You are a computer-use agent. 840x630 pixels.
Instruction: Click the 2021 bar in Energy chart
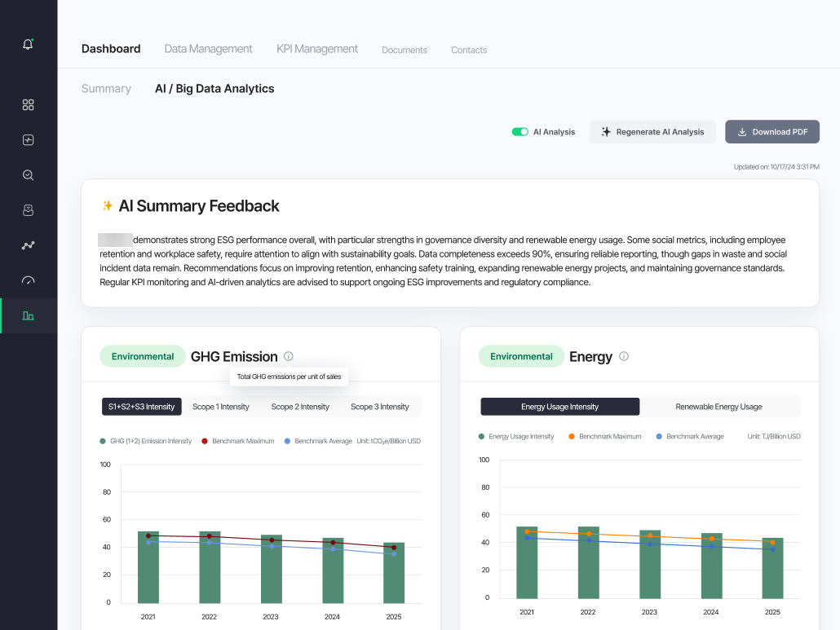click(x=527, y=562)
